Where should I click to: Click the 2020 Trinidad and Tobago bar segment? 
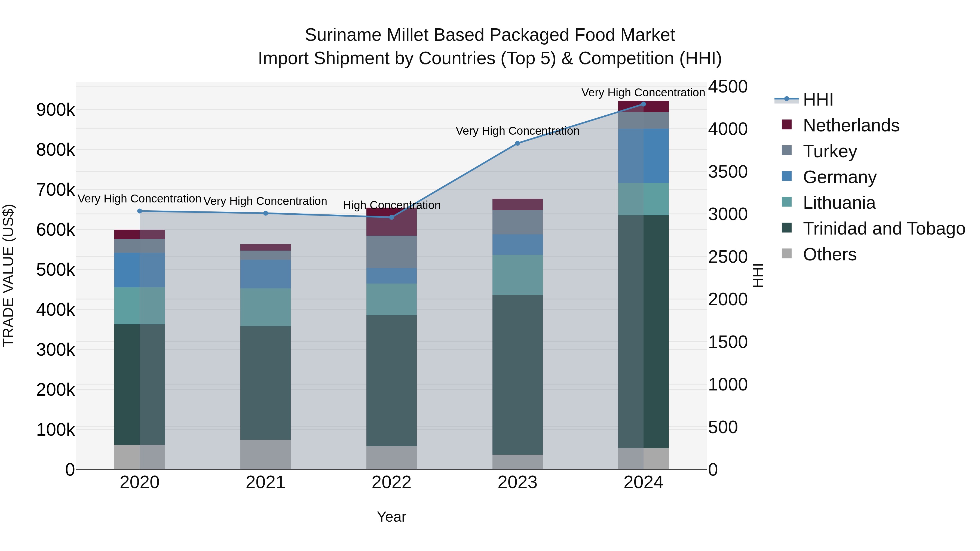point(140,384)
